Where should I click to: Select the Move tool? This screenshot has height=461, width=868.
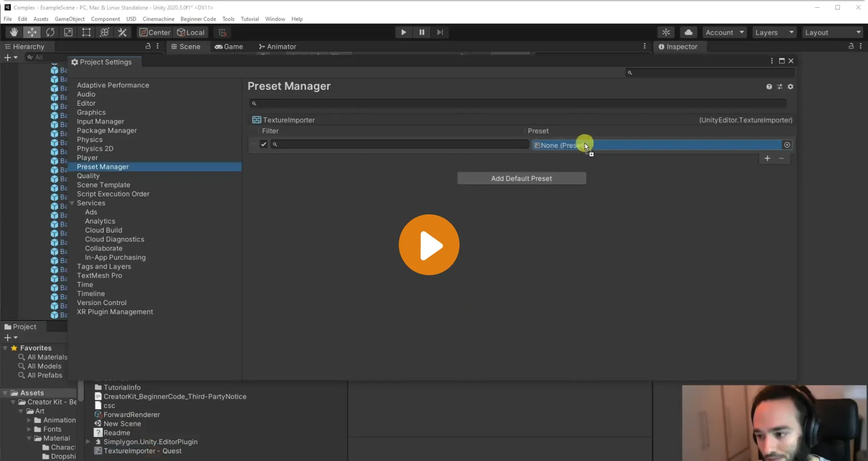(32, 32)
